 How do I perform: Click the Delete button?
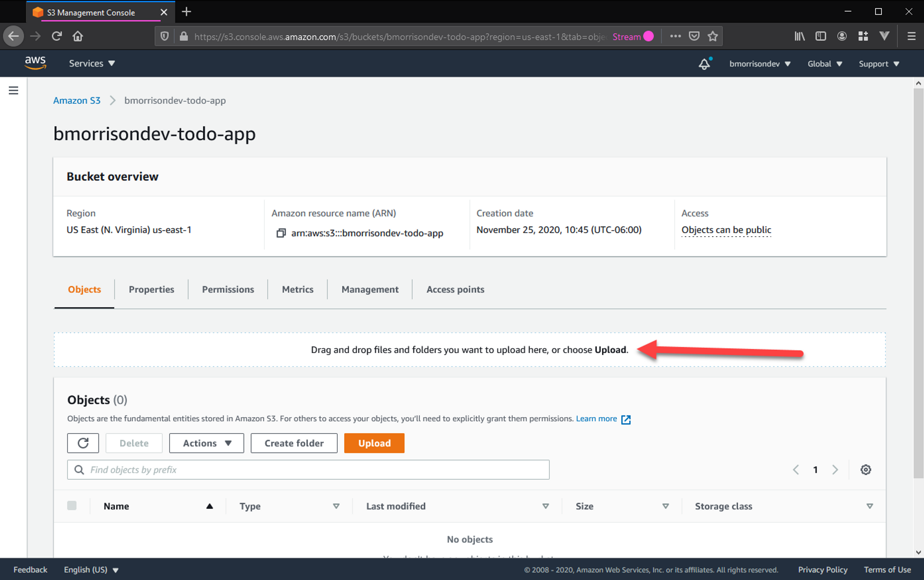[x=134, y=443]
